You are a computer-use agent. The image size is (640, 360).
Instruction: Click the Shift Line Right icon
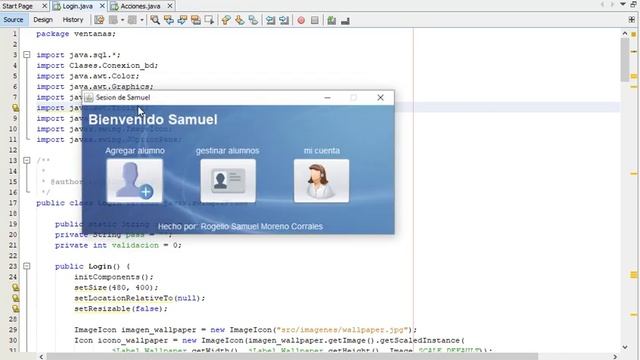pos(284,20)
